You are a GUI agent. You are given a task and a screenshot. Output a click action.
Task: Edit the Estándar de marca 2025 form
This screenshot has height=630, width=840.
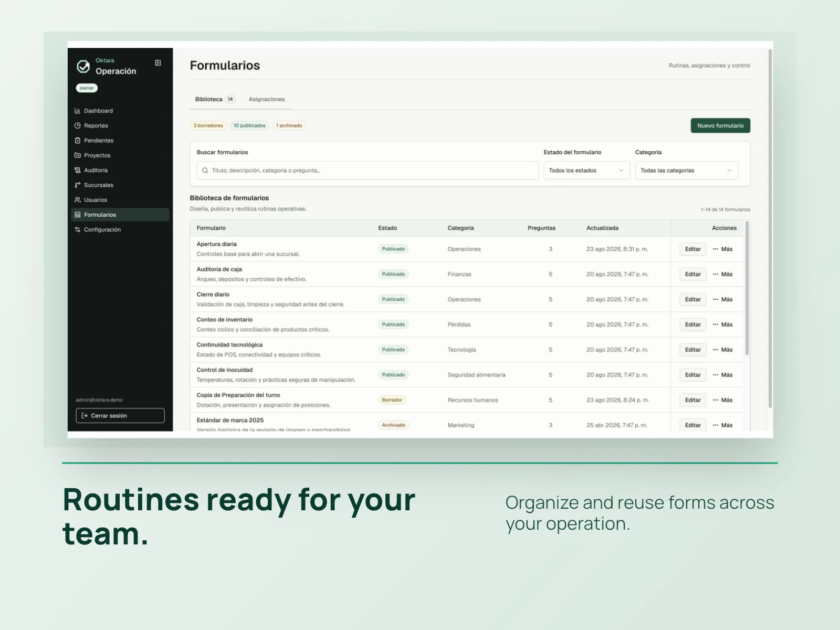pyautogui.click(x=693, y=425)
